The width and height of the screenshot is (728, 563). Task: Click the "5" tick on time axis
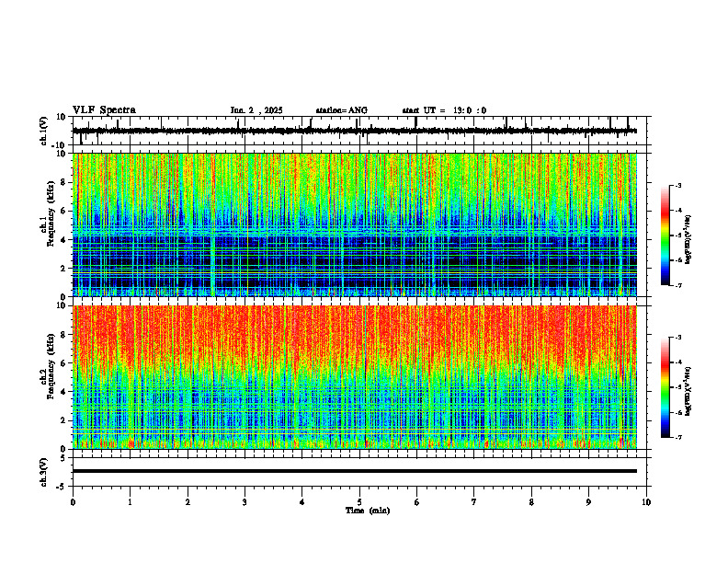pos(359,502)
